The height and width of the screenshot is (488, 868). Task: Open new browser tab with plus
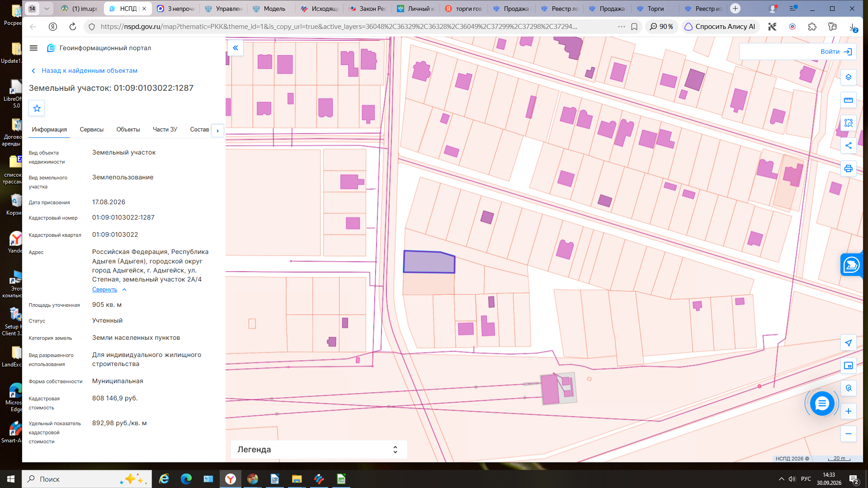[736, 9]
